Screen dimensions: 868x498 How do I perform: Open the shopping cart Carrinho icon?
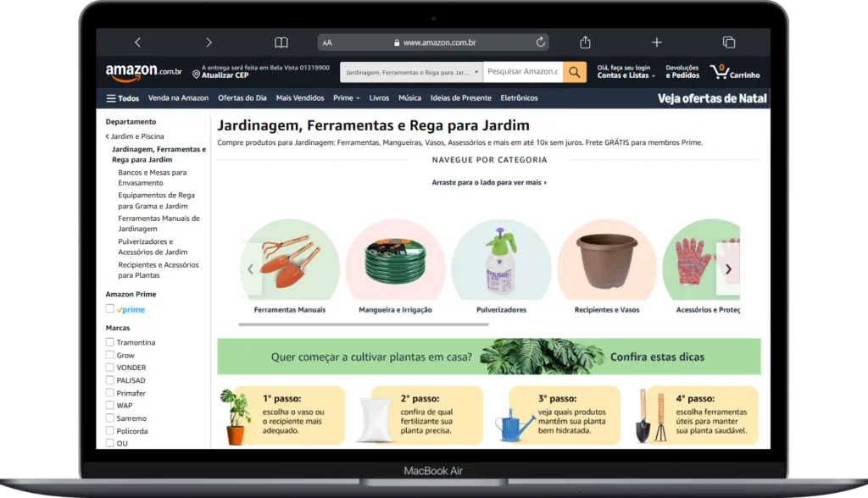735,72
